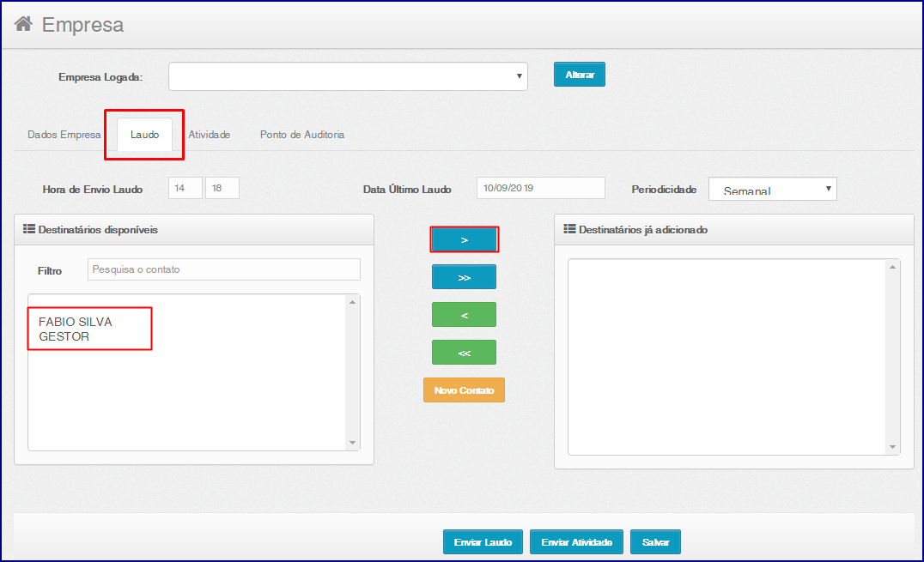
Task: Open the Atividade tab
Action: tap(210, 135)
